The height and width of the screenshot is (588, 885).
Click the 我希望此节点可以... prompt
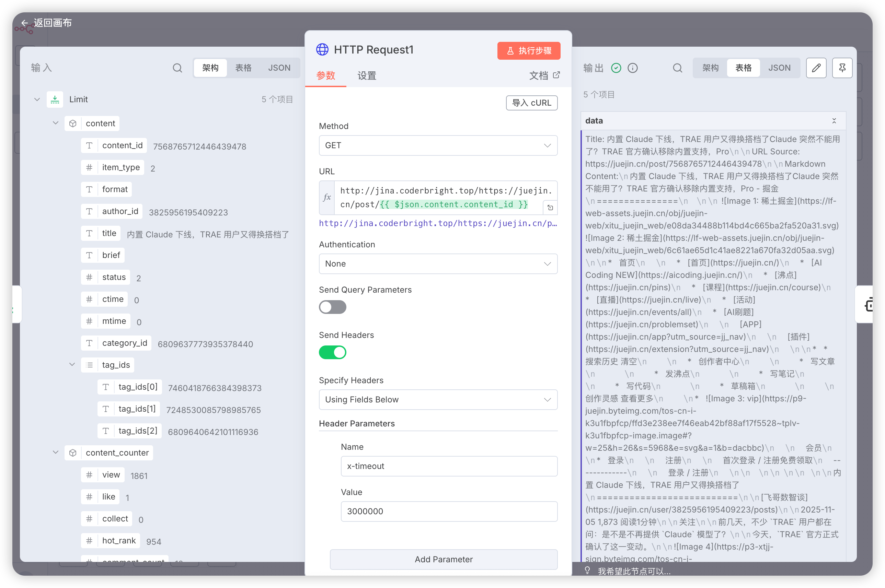pos(634,571)
